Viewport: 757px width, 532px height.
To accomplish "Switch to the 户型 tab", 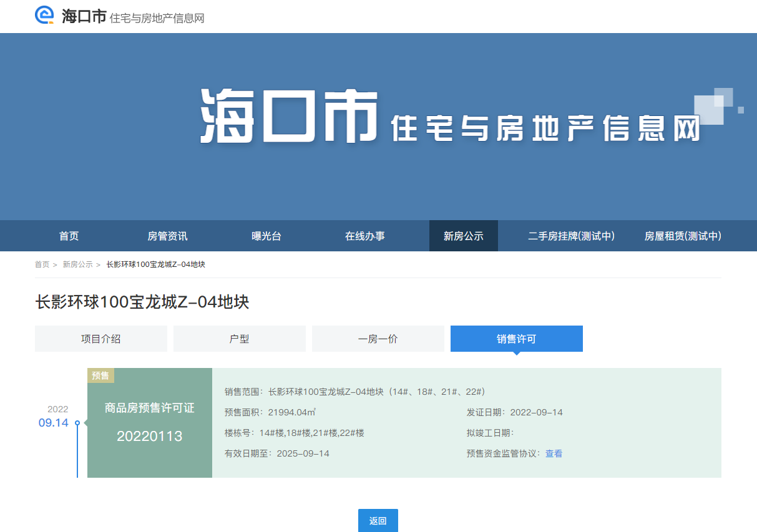I will click(240, 339).
